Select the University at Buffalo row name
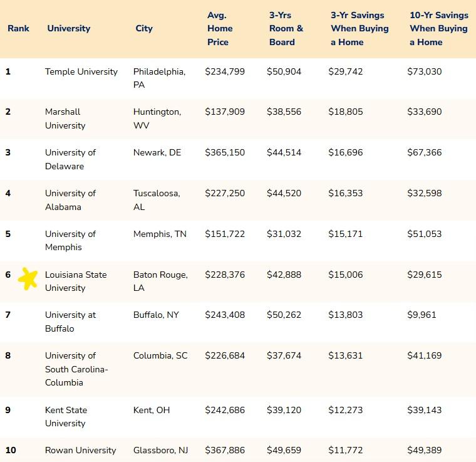 [70, 322]
